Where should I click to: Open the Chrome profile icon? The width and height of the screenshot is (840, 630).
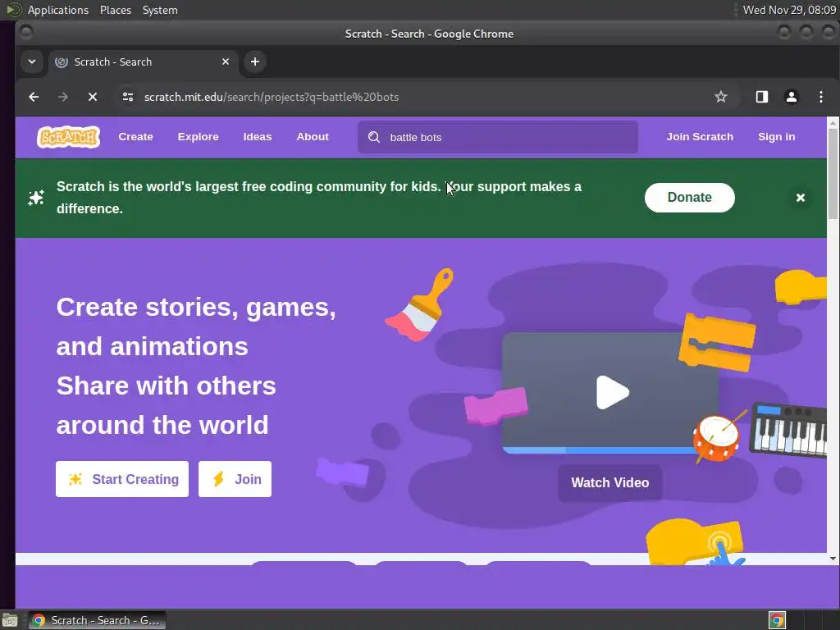[792, 97]
